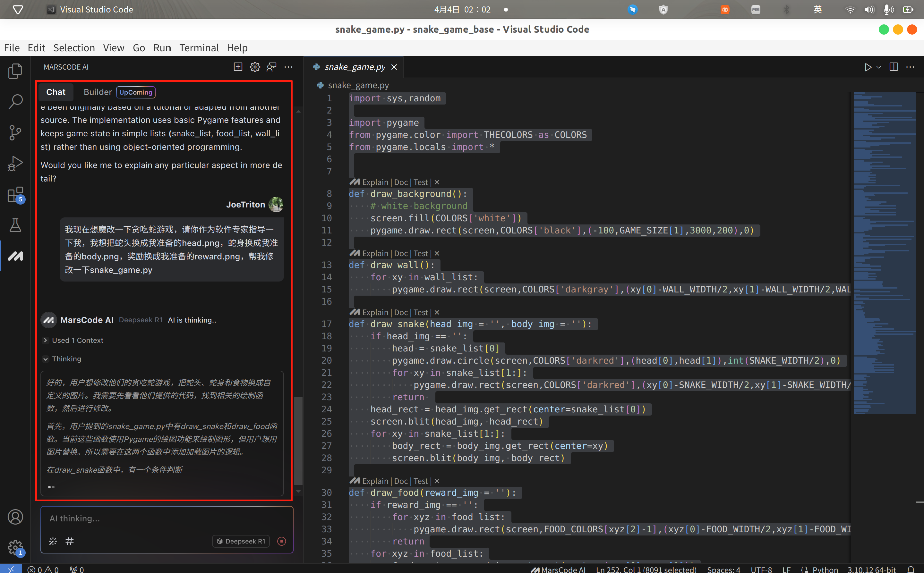Open the Run and Debug view
The image size is (924, 573).
point(15,164)
